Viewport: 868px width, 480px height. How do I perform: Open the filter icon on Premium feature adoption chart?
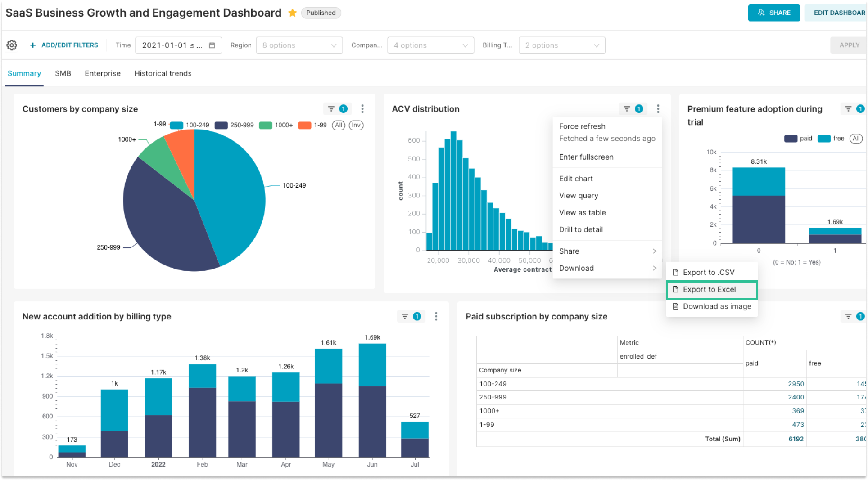pos(848,108)
